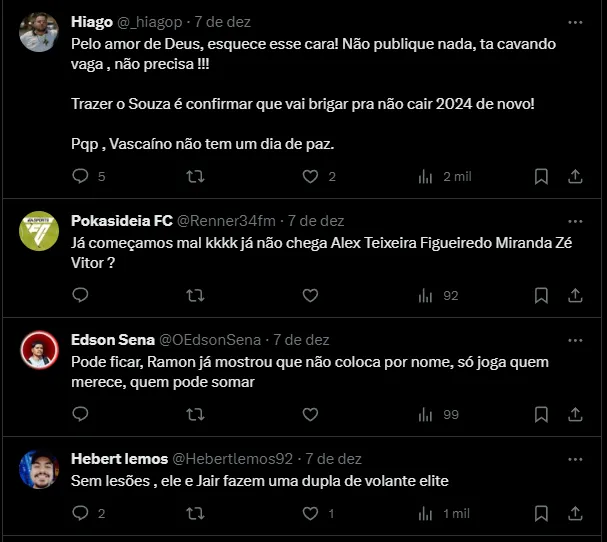Open @Renner34fm handle link
Image resolution: width=607 pixels, height=542 pixels.
coord(226,221)
